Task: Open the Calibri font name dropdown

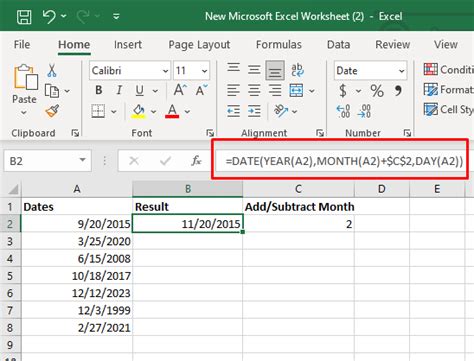Action: [x=165, y=71]
